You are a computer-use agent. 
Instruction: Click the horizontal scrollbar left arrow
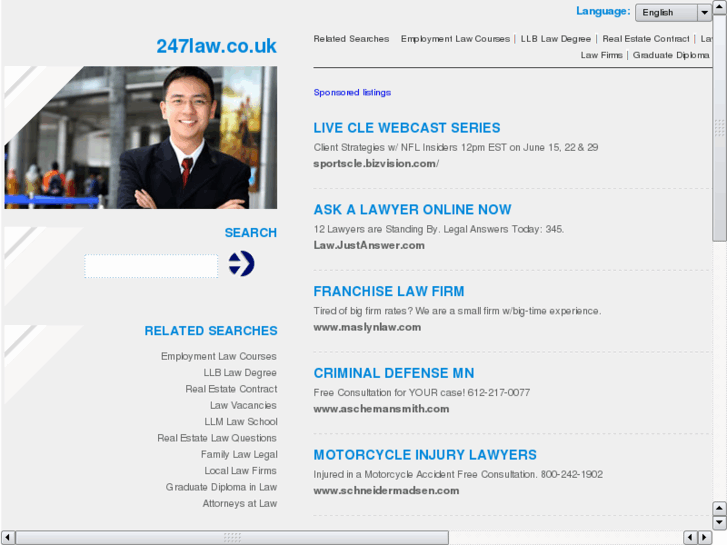[7, 537]
